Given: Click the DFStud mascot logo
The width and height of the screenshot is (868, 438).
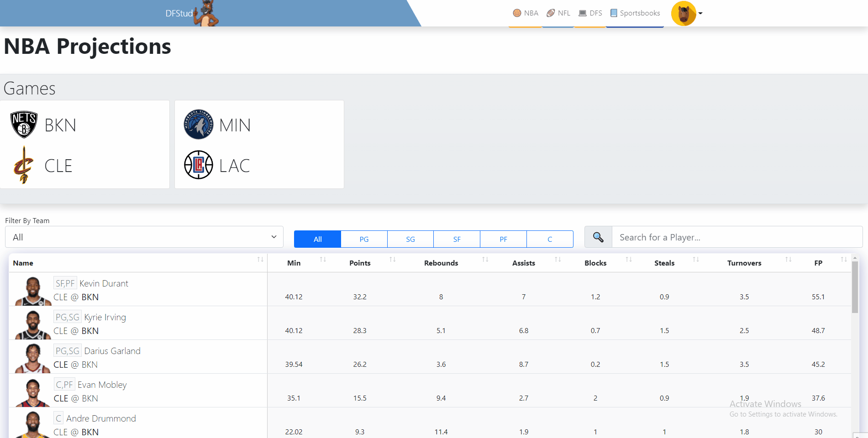Looking at the screenshot, I should (206, 13).
